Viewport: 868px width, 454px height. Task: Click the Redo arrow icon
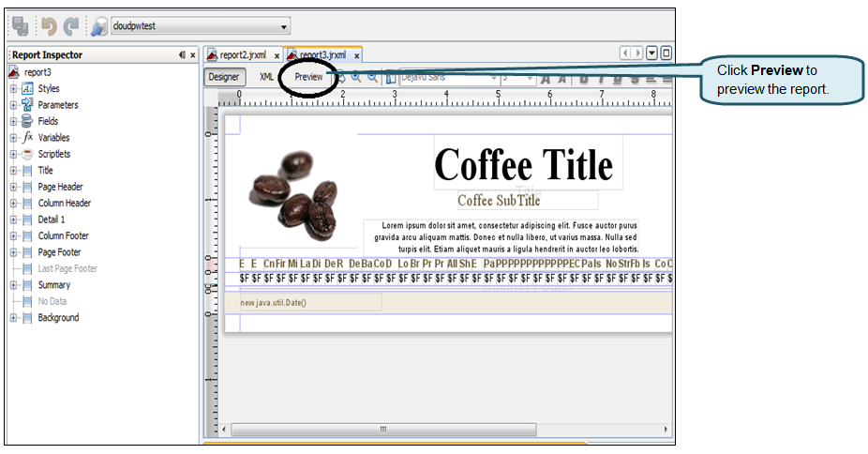tap(71, 25)
